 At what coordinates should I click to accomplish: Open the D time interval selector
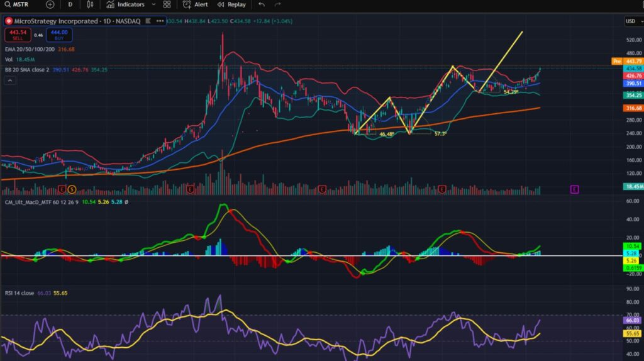point(70,4)
